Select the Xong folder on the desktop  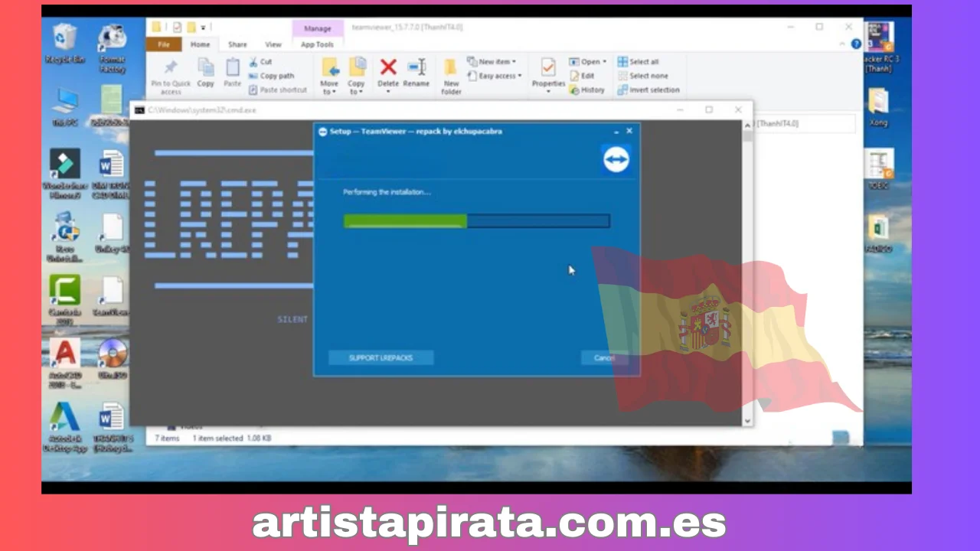click(879, 106)
